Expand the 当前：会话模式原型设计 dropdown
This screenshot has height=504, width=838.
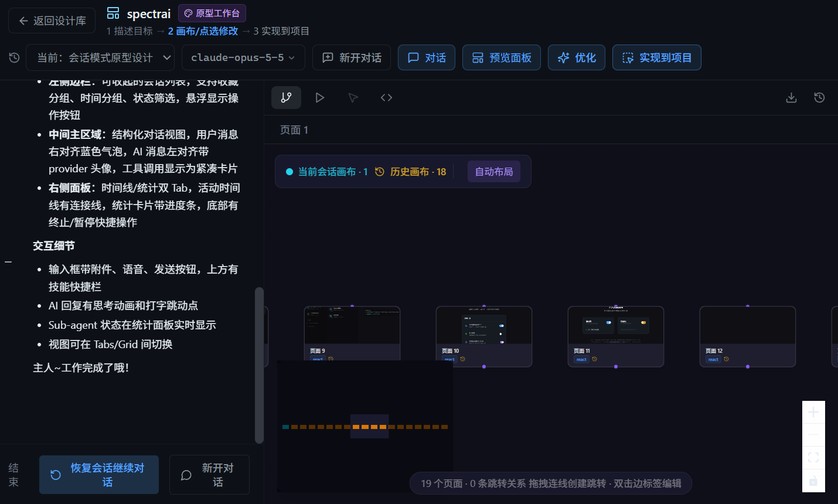[100, 57]
